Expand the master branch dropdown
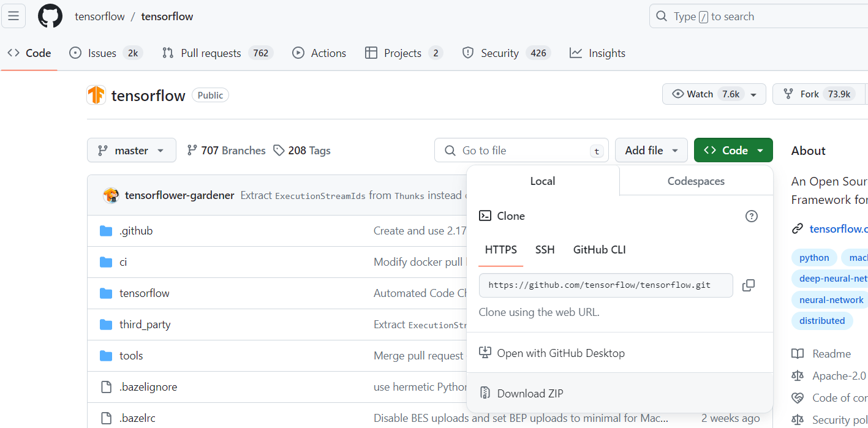The width and height of the screenshot is (868, 428). point(132,151)
